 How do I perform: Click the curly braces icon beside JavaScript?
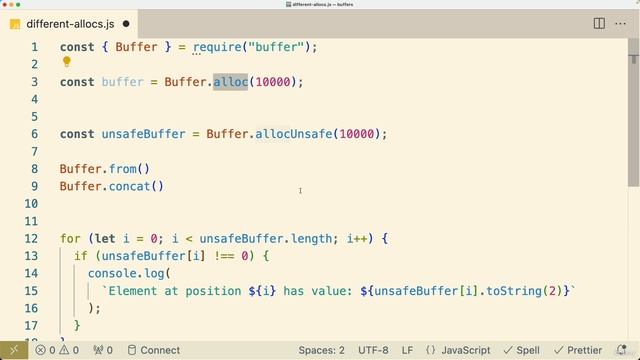431,350
